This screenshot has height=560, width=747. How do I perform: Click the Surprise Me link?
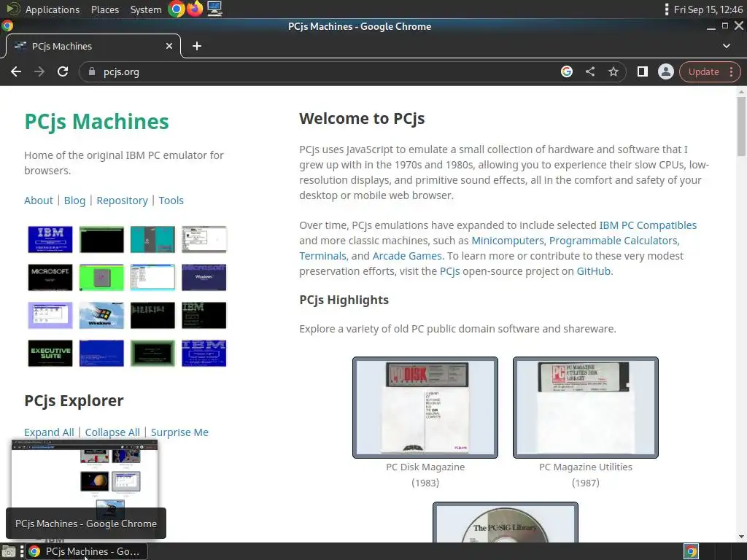click(x=179, y=432)
